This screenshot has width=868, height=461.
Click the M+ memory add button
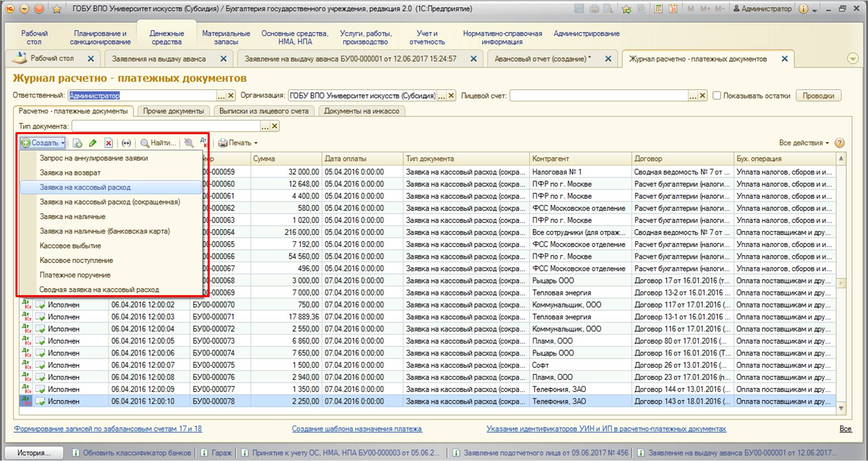tap(705, 9)
